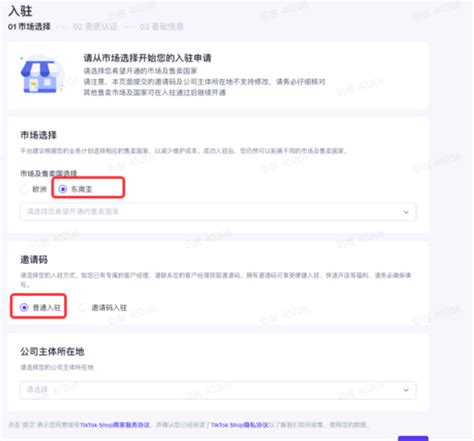Click the selling country dropdown chevron

406,212
